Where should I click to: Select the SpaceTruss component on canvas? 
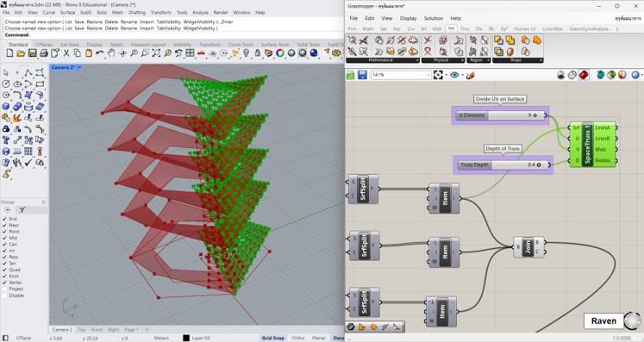pos(592,144)
